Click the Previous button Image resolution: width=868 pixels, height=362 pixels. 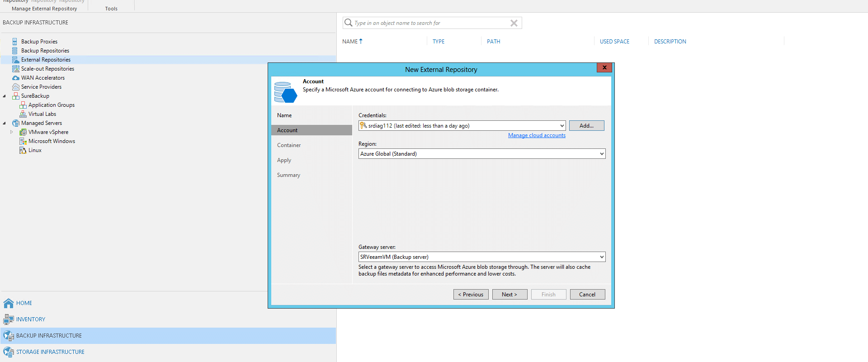(x=471, y=295)
